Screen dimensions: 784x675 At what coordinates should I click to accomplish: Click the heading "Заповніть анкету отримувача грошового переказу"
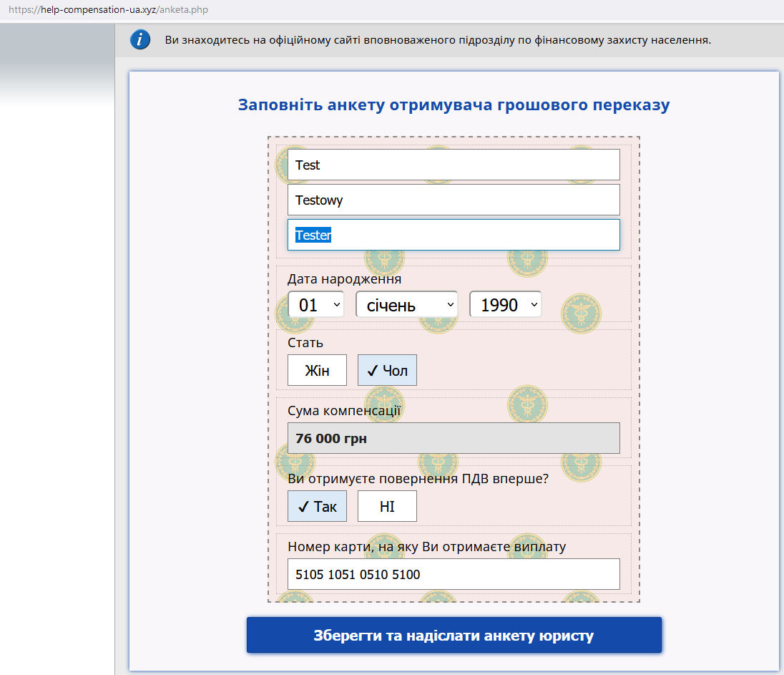pyautogui.click(x=454, y=105)
